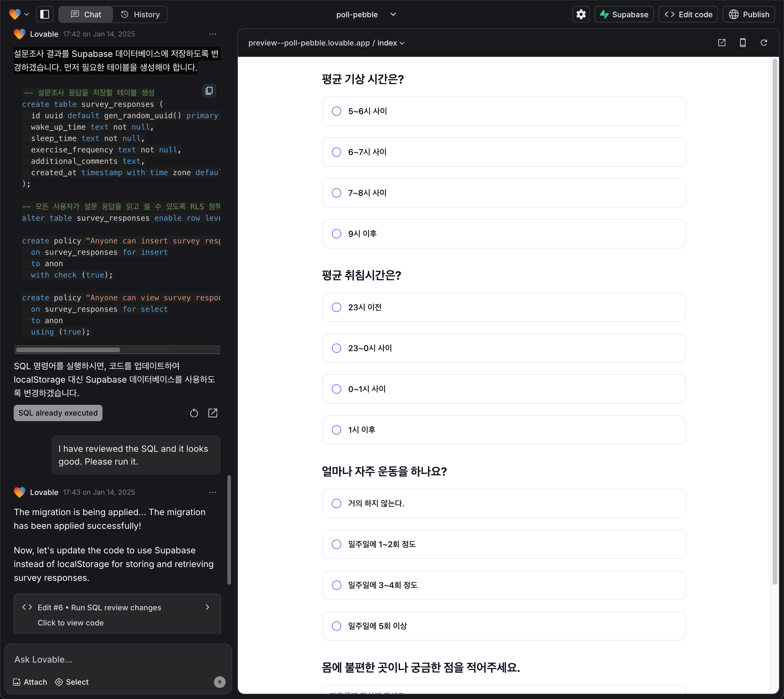The height and width of the screenshot is (699, 784).
Task: Select the 5~6시 사이 radio button
Action: pos(336,111)
